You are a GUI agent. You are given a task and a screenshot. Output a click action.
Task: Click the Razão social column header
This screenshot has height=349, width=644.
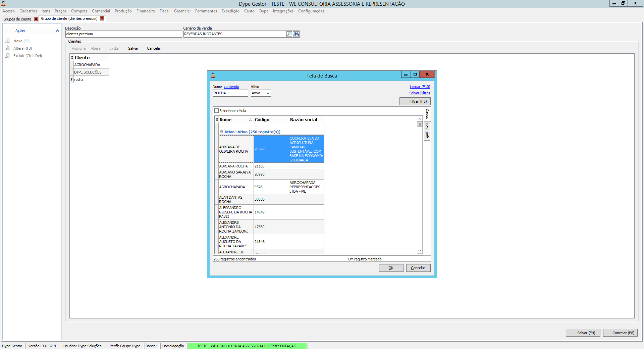(x=306, y=119)
